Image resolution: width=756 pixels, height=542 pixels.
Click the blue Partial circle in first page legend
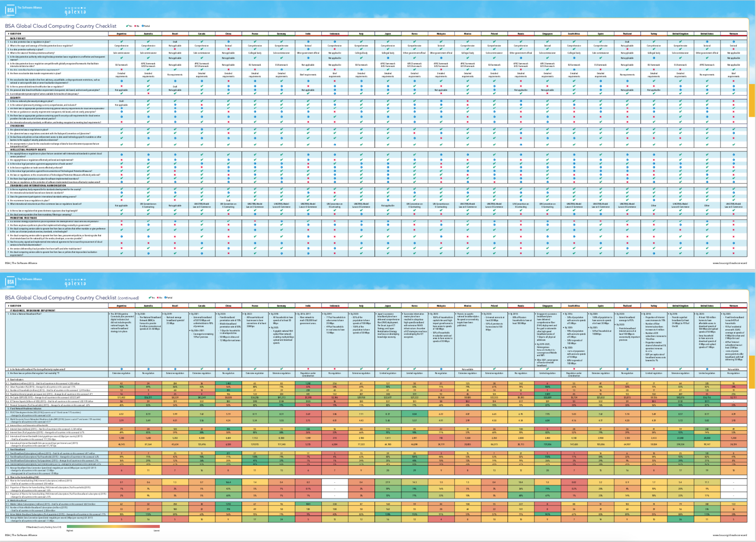[x=143, y=26]
